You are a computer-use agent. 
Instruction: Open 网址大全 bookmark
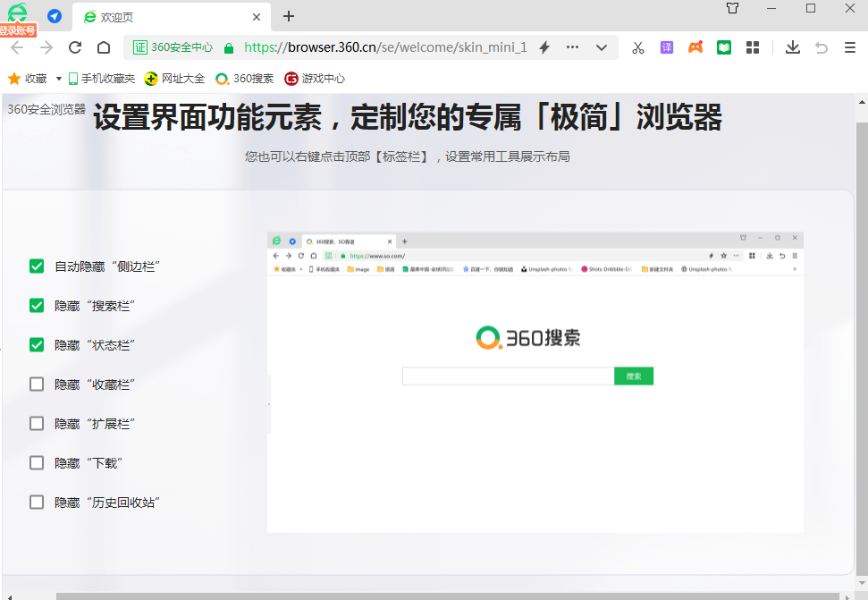[174, 79]
